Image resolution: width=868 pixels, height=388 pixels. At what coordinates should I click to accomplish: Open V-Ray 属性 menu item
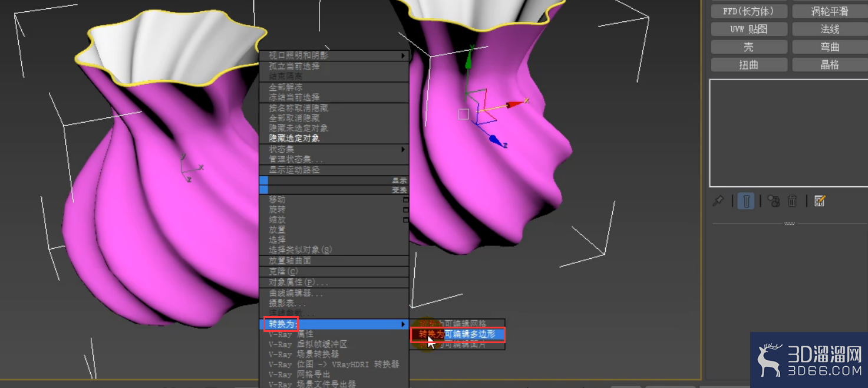(x=334, y=334)
